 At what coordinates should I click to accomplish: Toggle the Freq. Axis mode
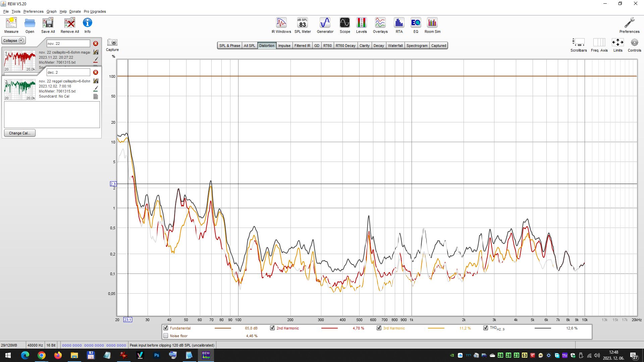[599, 45]
